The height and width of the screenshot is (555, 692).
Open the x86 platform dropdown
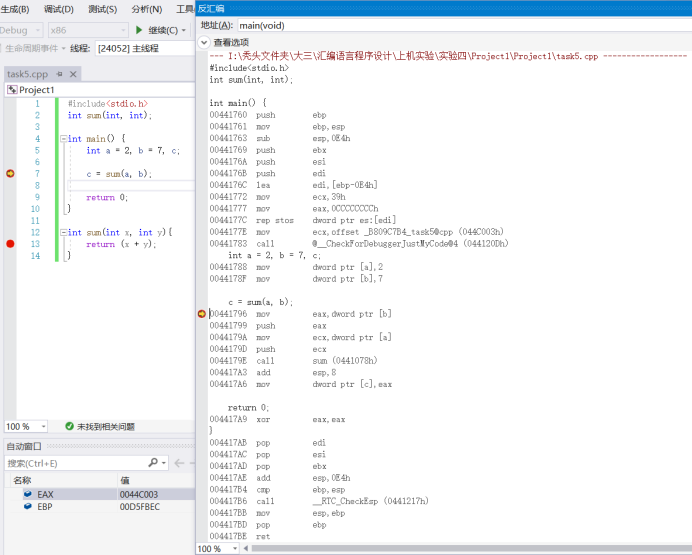[x=88, y=30]
